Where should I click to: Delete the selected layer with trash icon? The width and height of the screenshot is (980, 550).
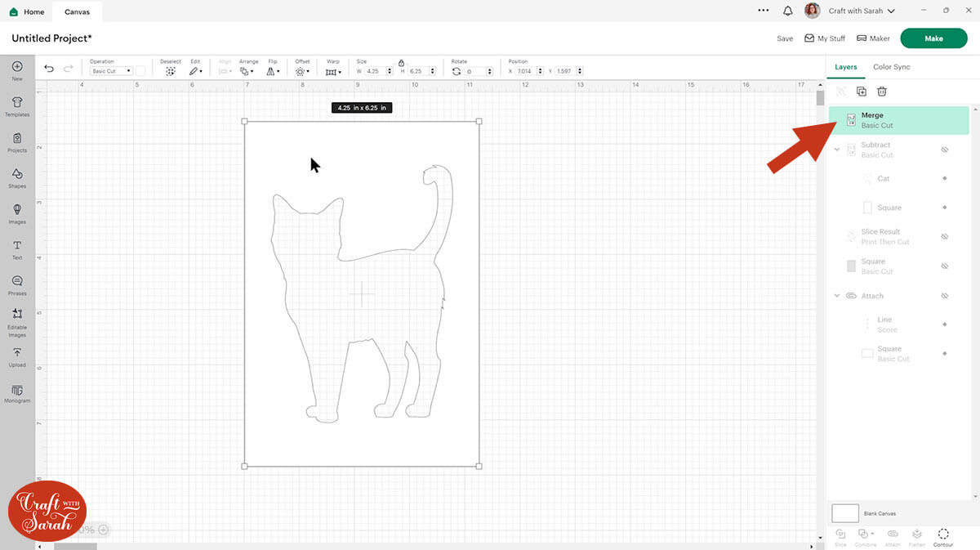pyautogui.click(x=882, y=92)
